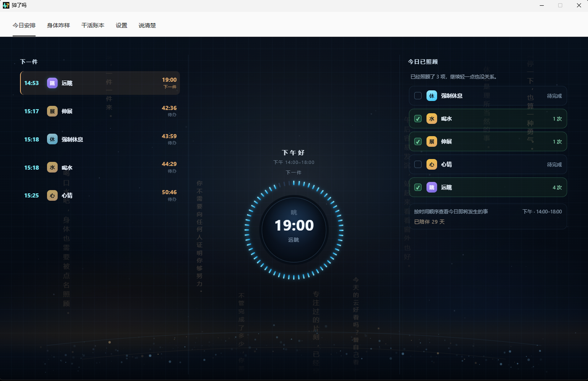
Task: Click the 下午 · 14:00–18:00 label in summary card
Action: point(542,212)
